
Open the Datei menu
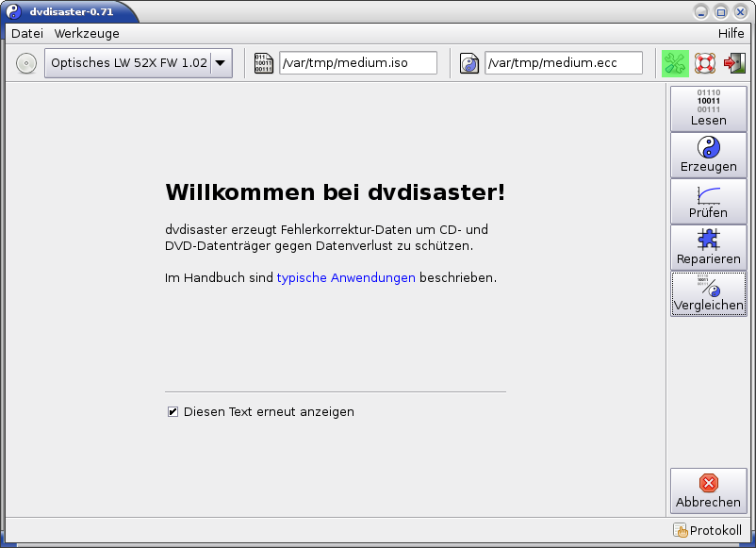click(x=27, y=33)
